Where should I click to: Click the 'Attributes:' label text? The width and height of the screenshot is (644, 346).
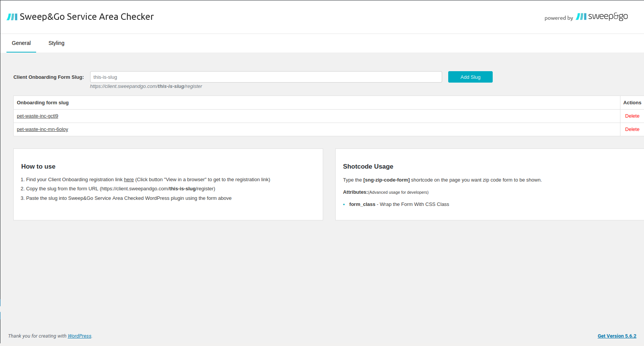pos(355,192)
